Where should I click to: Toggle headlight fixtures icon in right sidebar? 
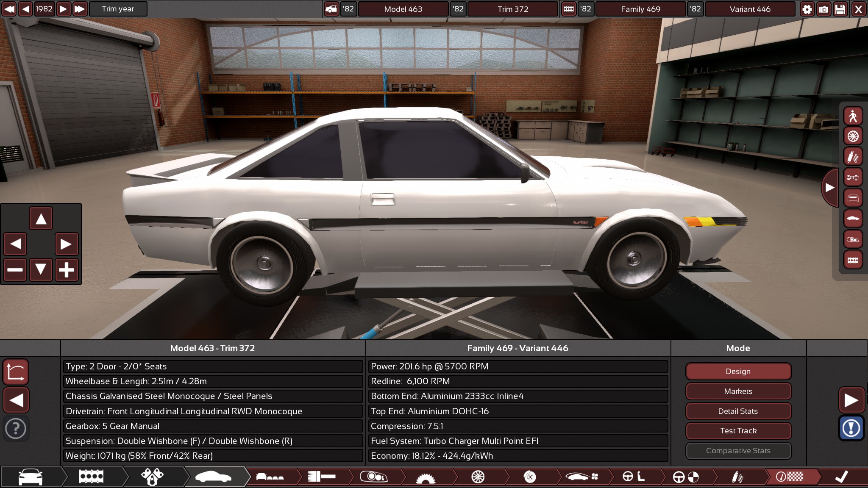(853, 239)
